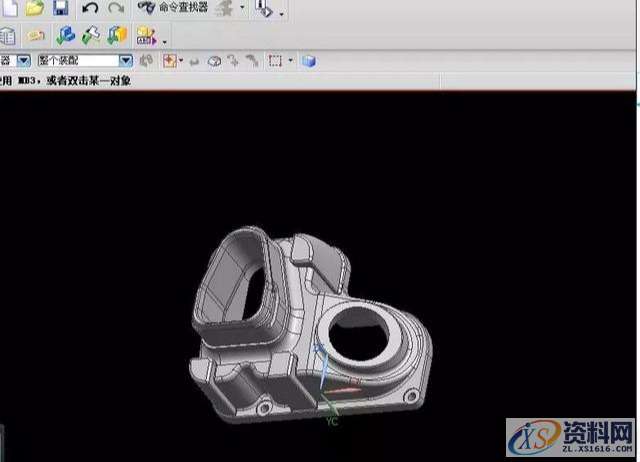Expand the 整个装配 selection scope dropdown

point(126,61)
